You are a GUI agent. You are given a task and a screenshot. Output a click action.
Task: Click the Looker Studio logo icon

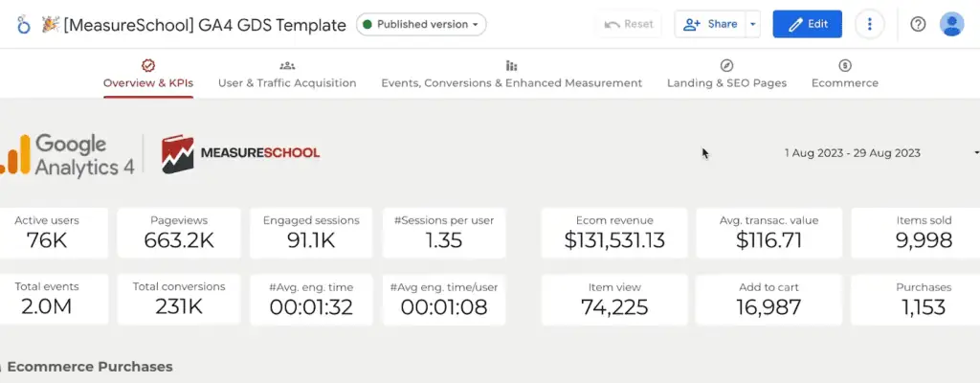click(23, 25)
